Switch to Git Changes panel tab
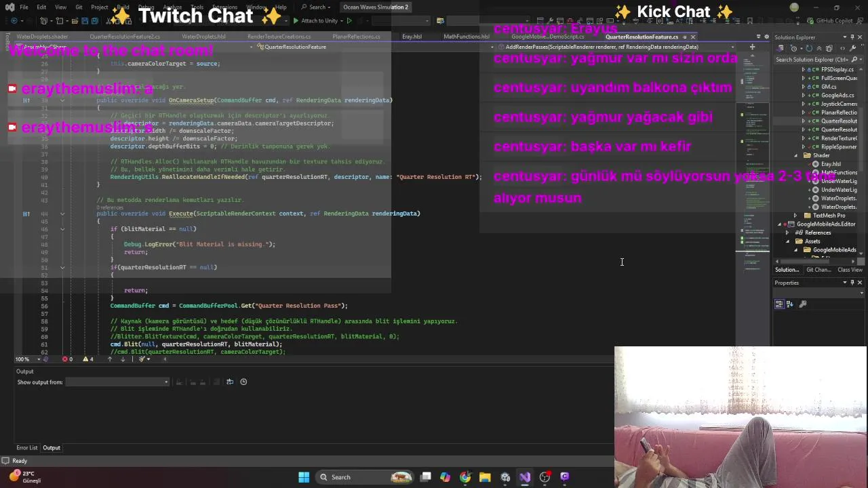 [x=818, y=270]
